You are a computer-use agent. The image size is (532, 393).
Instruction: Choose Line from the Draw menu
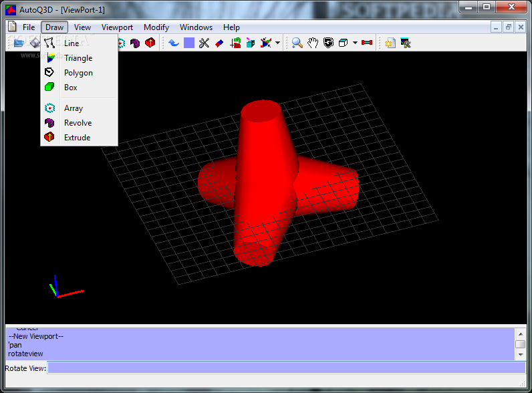click(80, 43)
